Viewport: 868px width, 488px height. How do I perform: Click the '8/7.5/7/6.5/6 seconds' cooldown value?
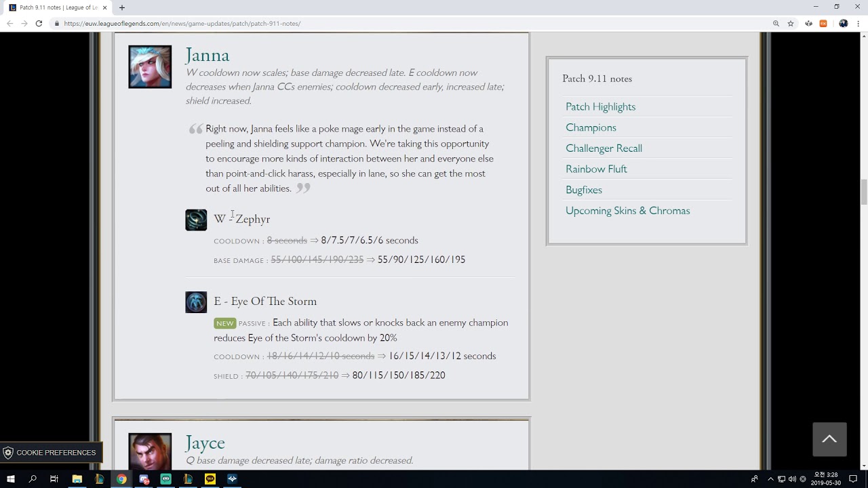pyautogui.click(x=370, y=241)
